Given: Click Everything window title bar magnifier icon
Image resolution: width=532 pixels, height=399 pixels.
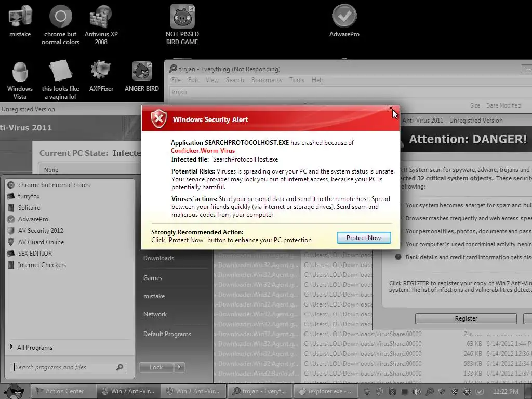Looking at the screenshot, I should pyautogui.click(x=172, y=69).
